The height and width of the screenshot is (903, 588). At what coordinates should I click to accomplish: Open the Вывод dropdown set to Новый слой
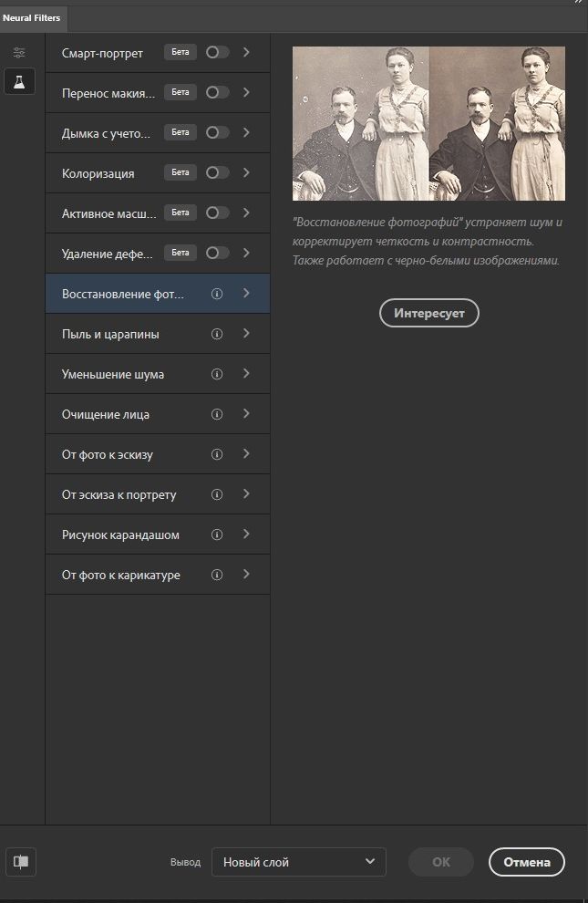[x=299, y=862]
